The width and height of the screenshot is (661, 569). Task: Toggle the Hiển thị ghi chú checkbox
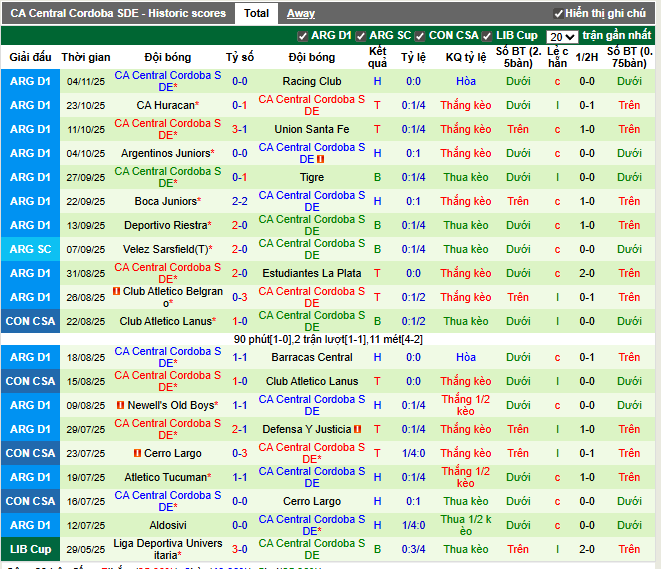pos(558,14)
